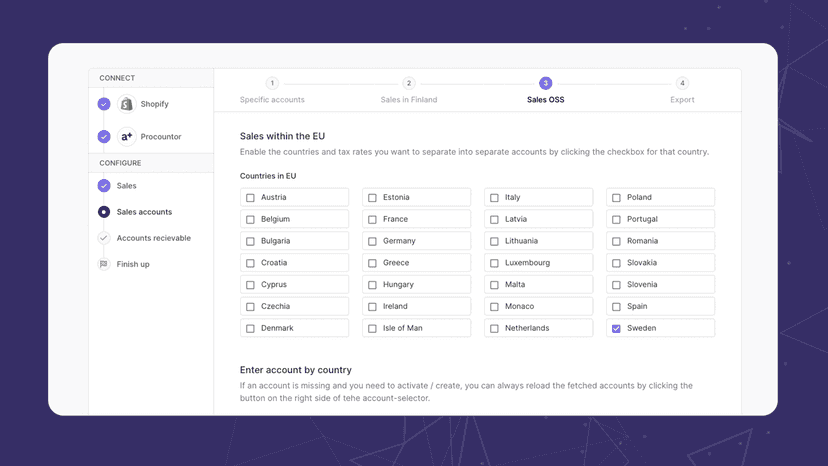The height and width of the screenshot is (466, 828).
Task: Enable the Austria checkbox
Action: (x=250, y=198)
